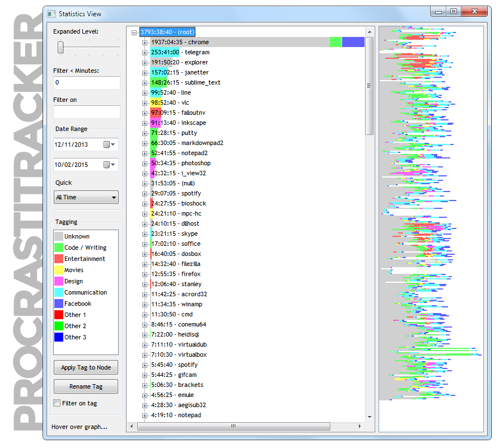Select the Movies yellow tag swatch

point(59,270)
